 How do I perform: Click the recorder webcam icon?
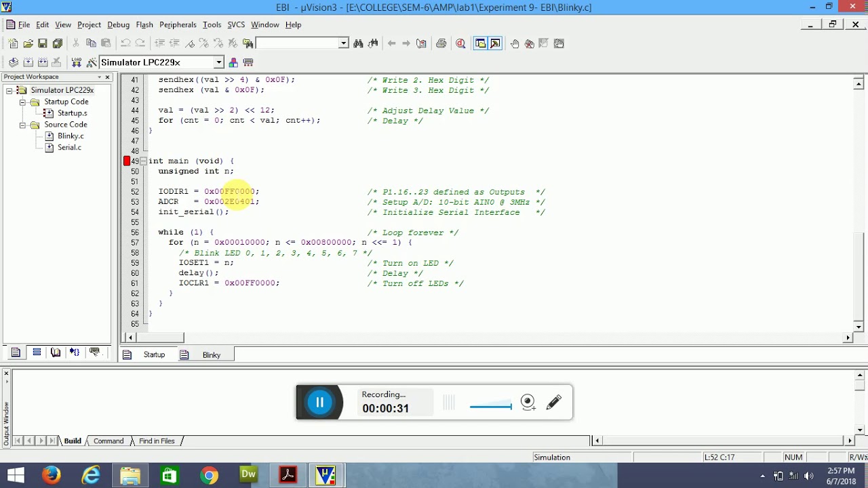(x=528, y=403)
